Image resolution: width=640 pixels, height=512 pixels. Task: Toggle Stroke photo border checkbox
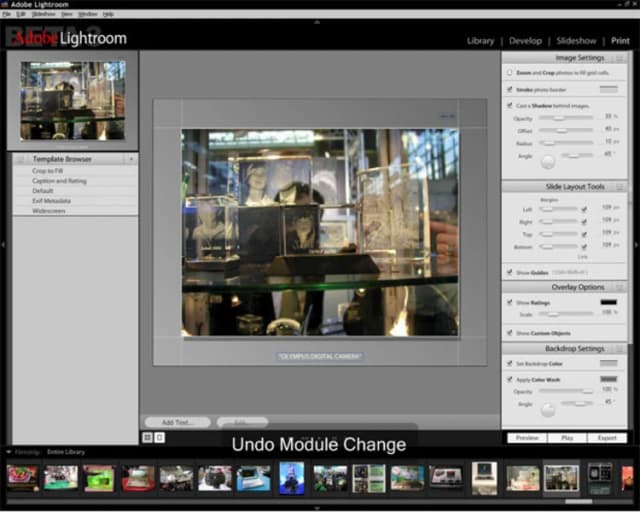coord(510,89)
